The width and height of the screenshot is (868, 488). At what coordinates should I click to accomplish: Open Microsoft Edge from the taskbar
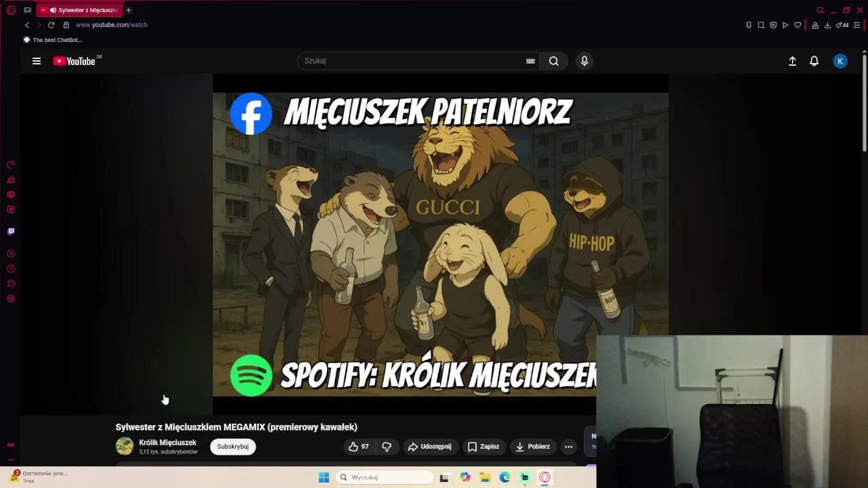click(x=505, y=477)
